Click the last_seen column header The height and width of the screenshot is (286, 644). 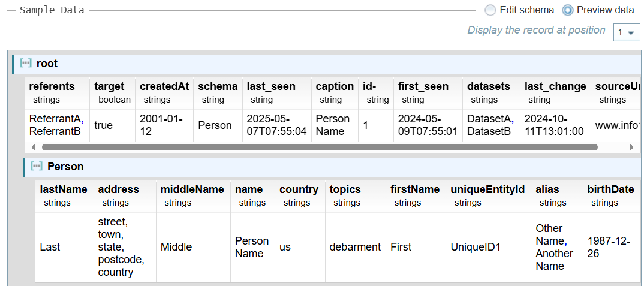[271, 86]
